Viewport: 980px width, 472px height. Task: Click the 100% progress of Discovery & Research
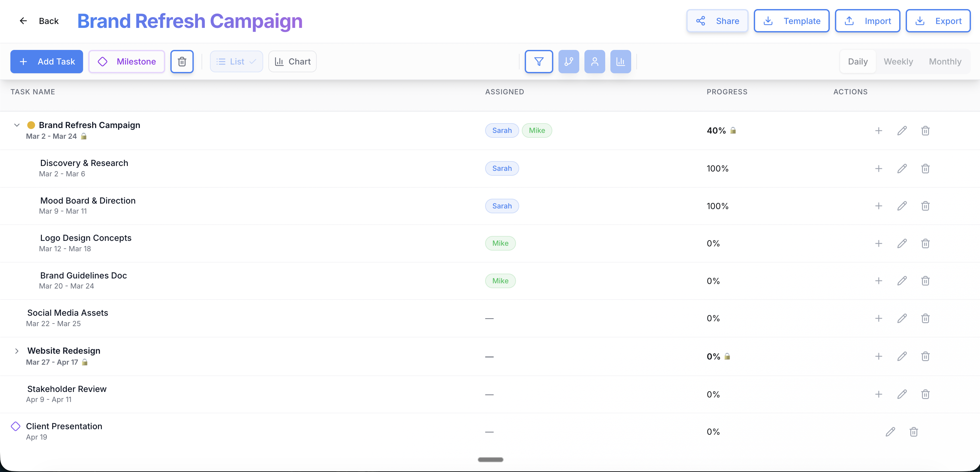coord(717,168)
